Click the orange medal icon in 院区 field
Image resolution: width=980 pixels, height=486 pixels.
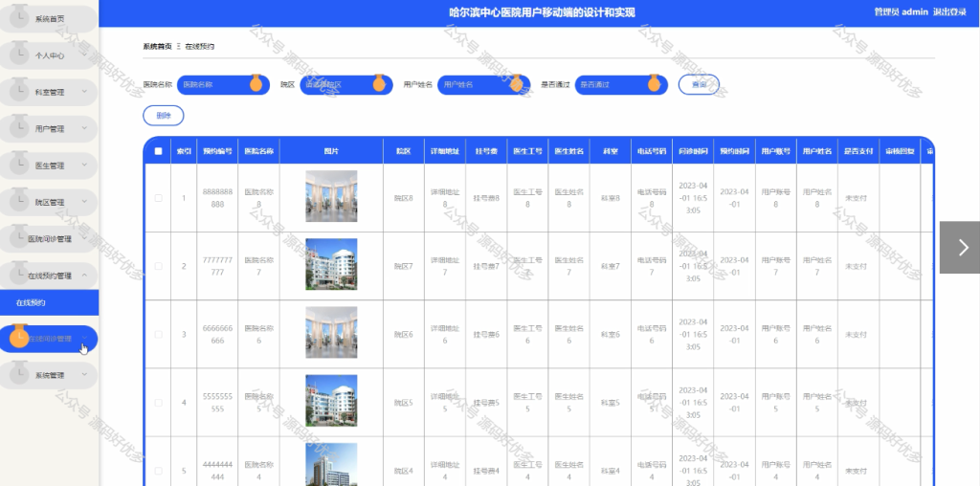click(x=379, y=83)
